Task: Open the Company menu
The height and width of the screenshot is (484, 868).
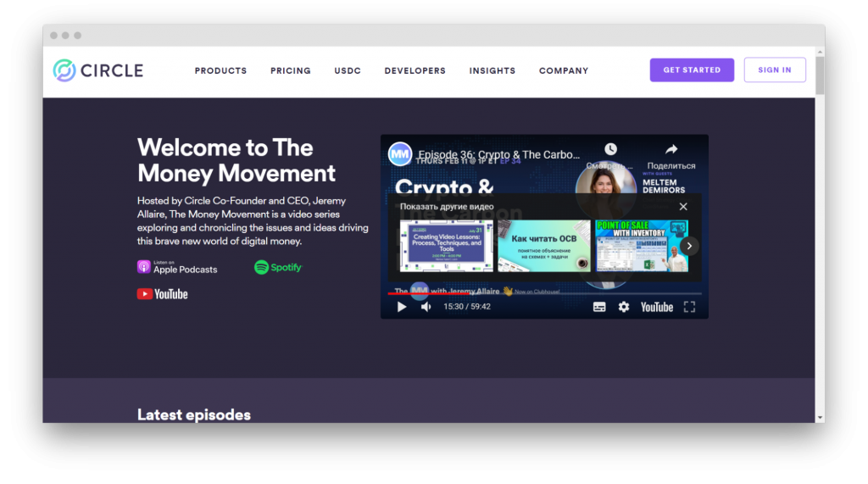Action: coord(564,71)
